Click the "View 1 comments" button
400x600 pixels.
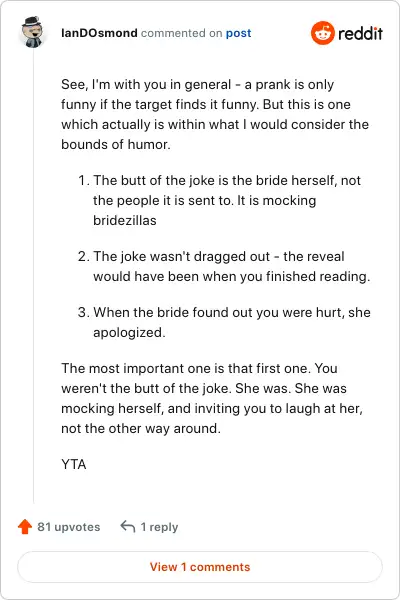(200, 567)
